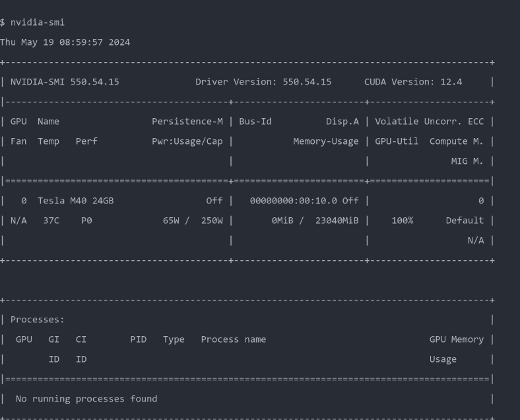Click the CUDA Version: 12.4 text
This screenshot has width=520, height=420.
point(413,82)
